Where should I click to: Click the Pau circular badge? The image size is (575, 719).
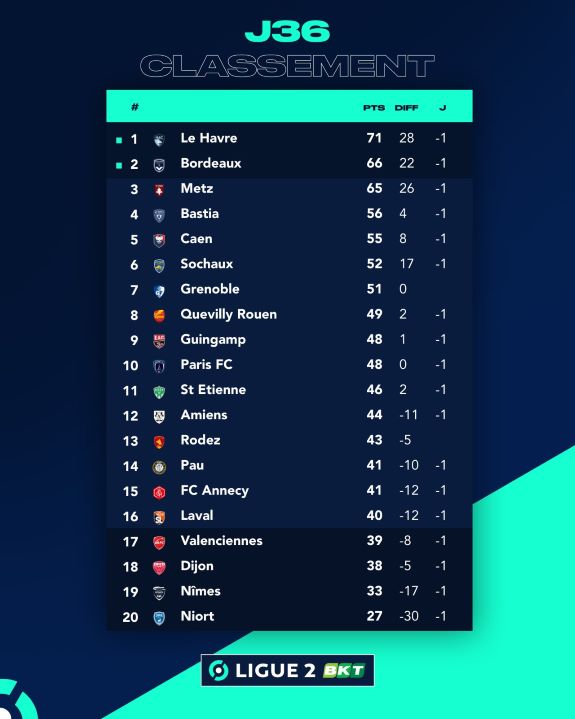[159, 467]
